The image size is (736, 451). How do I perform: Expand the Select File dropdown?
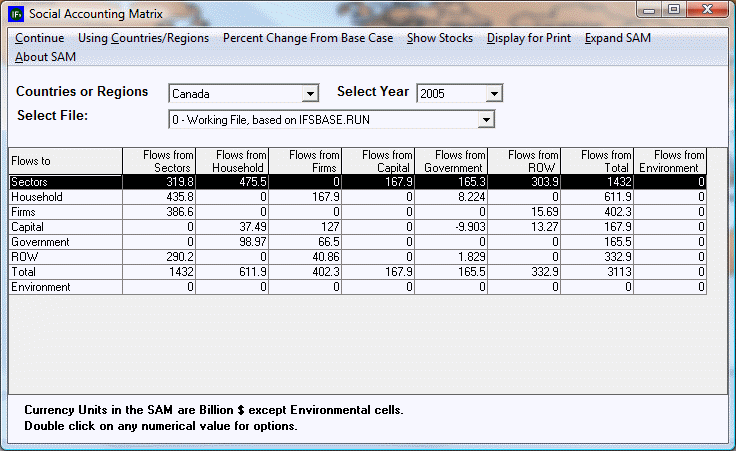[486, 120]
